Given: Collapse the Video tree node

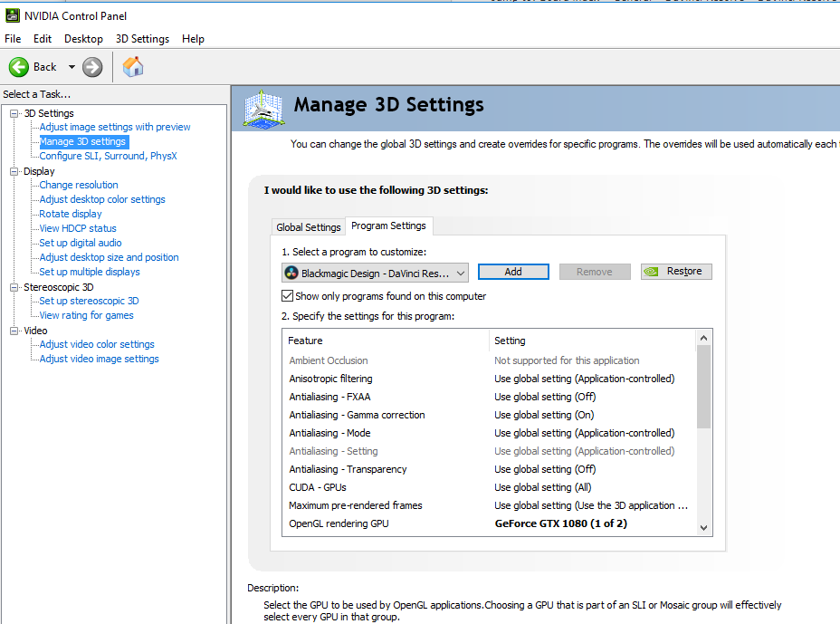Looking at the screenshot, I should tap(14, 331).
